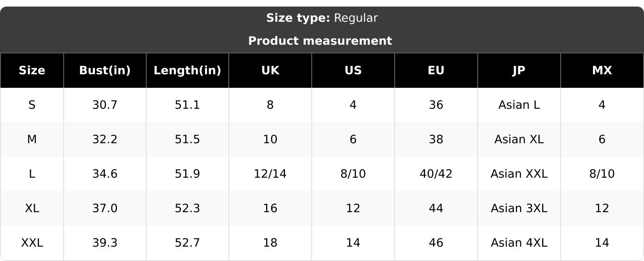Click the EU column header
644x261 pixels.
click(x=436, y=71)
